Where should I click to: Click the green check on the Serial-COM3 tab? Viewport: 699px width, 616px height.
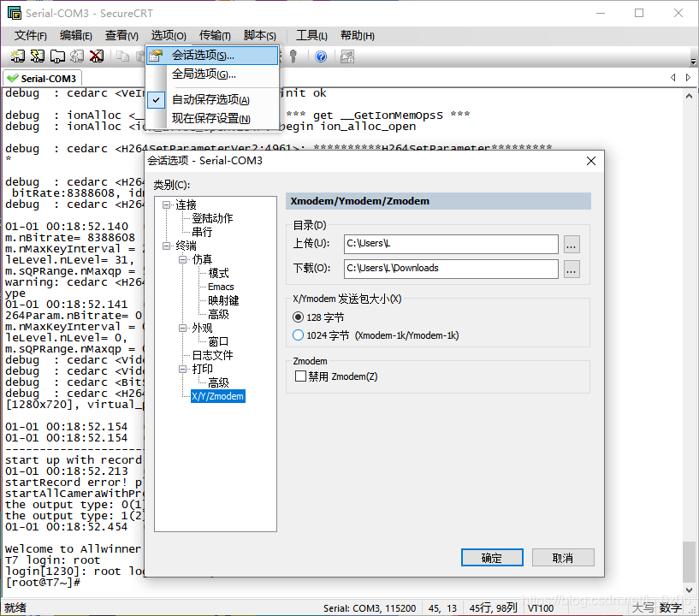pos(13,79)
